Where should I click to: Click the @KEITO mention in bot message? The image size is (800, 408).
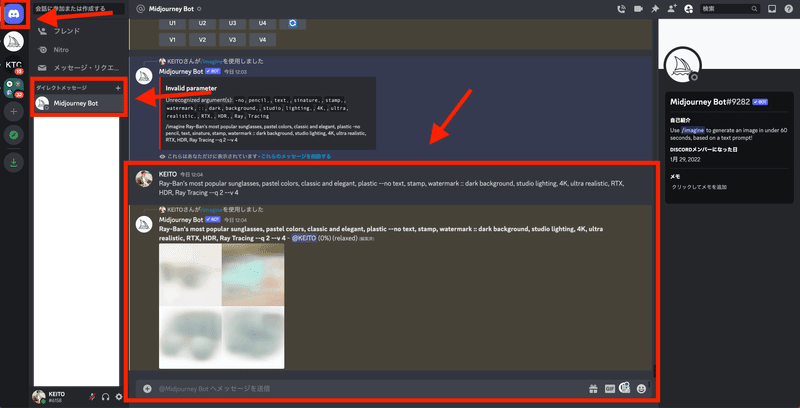pos(304,238)
